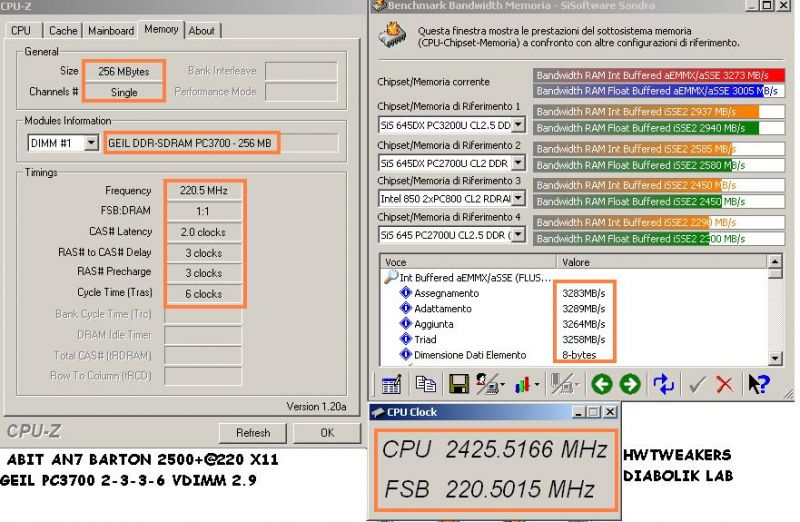Click the CPU 2425.5166 MHz readout
The image size is (800, 522).
(495, 450)
